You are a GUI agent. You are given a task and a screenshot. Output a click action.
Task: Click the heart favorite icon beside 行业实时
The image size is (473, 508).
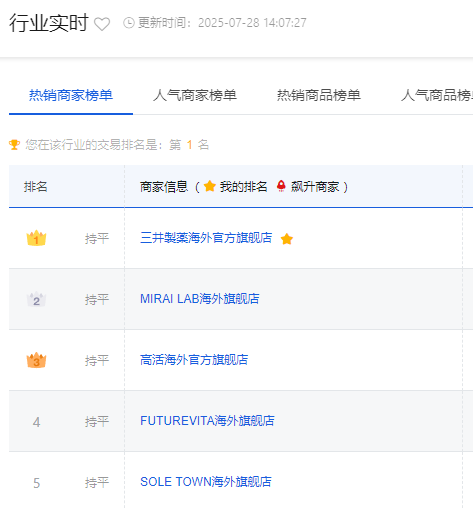[102, 24]
